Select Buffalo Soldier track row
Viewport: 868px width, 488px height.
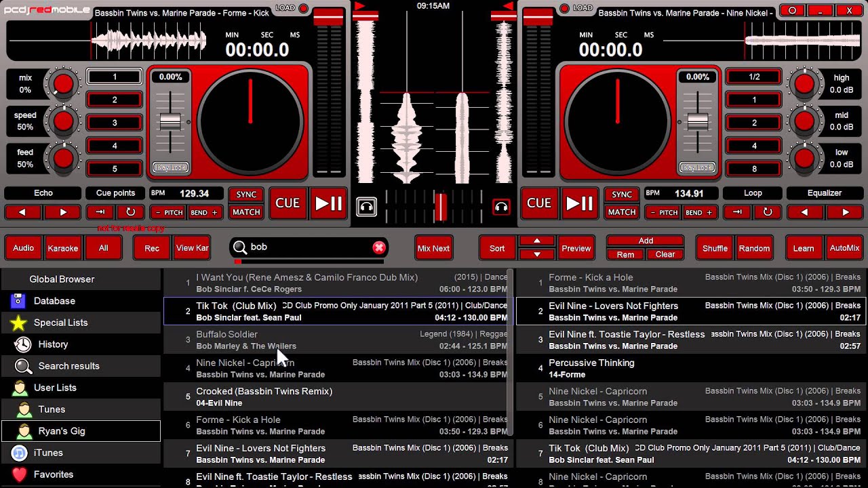(x=335, y=340)
